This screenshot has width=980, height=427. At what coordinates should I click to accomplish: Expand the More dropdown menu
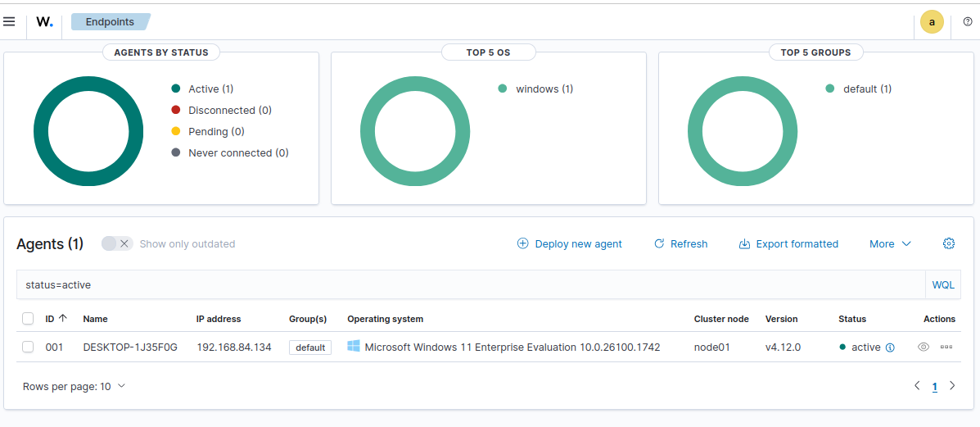891,243
